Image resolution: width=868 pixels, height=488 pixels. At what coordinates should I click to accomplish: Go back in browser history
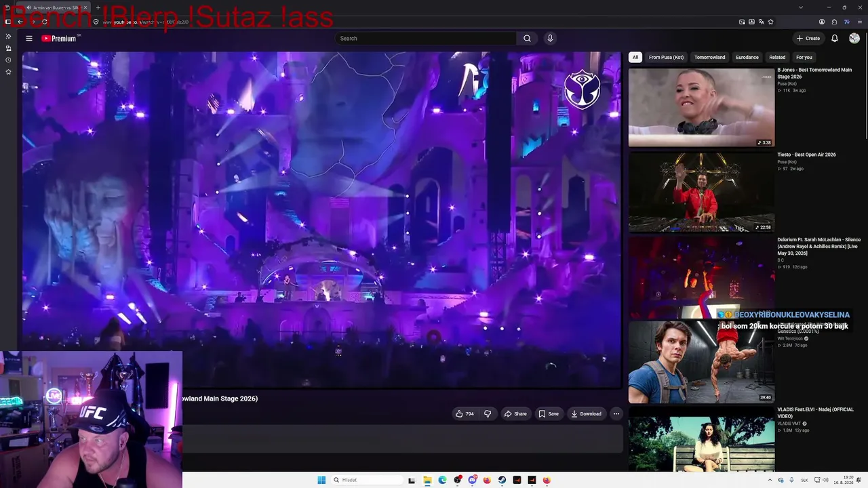[x=20, y=22]
